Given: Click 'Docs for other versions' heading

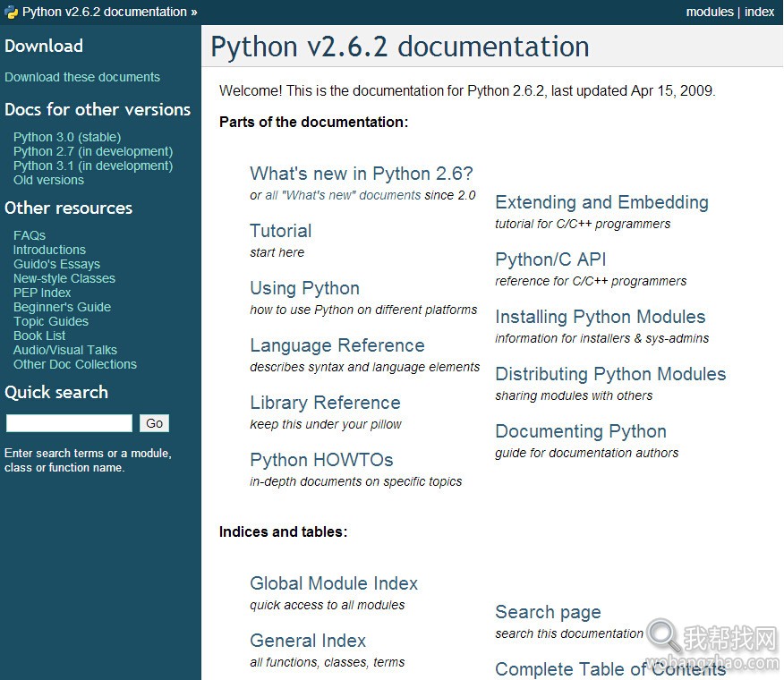Looking at the screenshot, I should pyautogui.click(x=98, y=109).
